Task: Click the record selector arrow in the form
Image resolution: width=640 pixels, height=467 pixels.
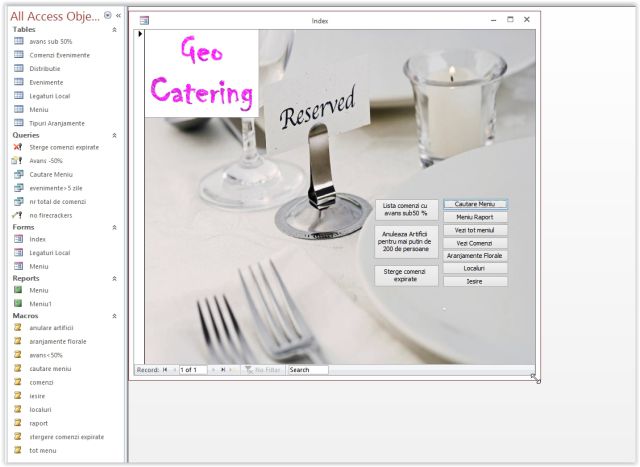Action: (x=140, y=34)
